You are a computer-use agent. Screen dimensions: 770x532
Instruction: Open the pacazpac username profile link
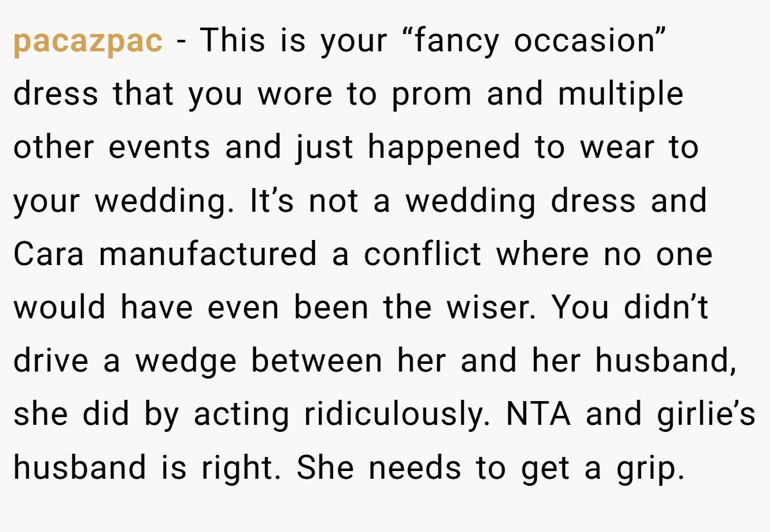88,41
